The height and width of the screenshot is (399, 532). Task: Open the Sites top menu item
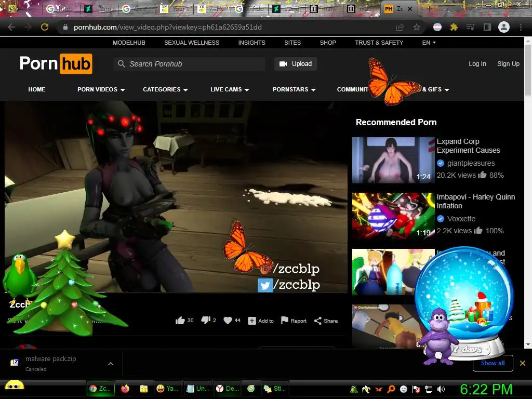tap(292, 43)
